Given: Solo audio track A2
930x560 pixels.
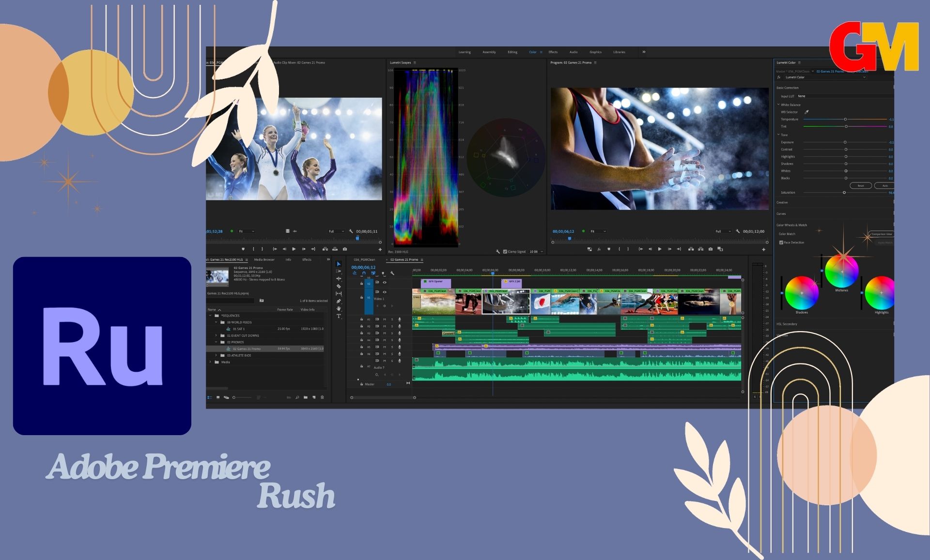Looking at the screenshot, I should tap(392, 326).
